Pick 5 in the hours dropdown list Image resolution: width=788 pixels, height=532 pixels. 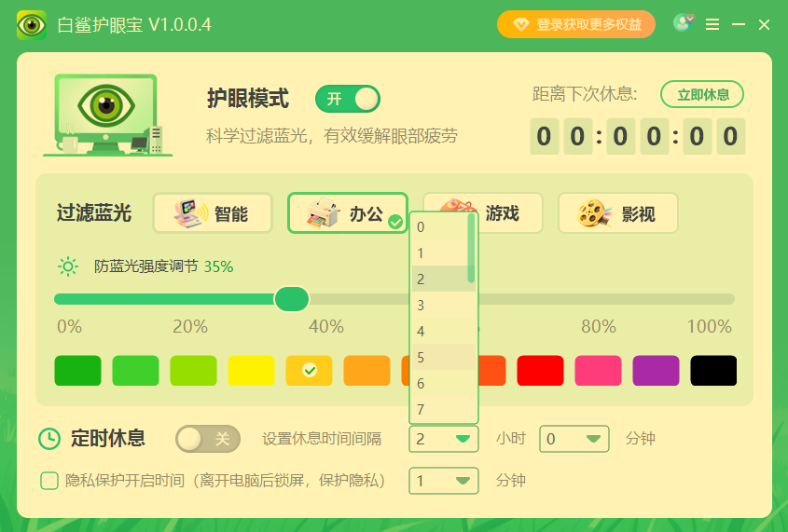pos(443,358)
